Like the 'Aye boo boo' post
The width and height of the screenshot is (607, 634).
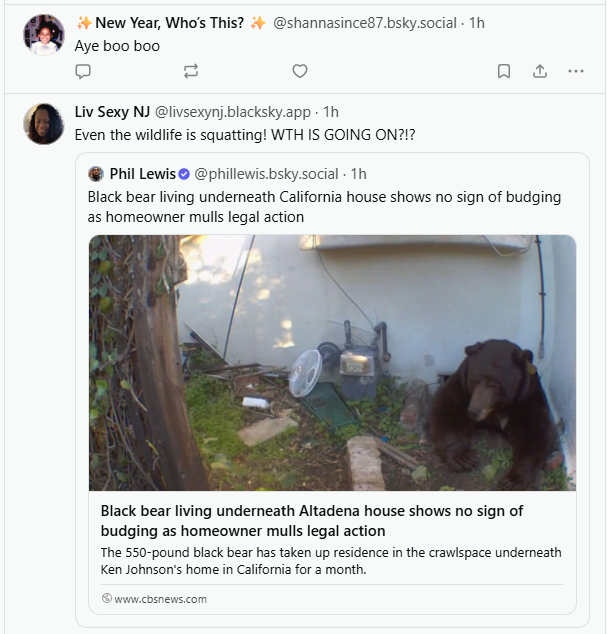tap(299, 71)
